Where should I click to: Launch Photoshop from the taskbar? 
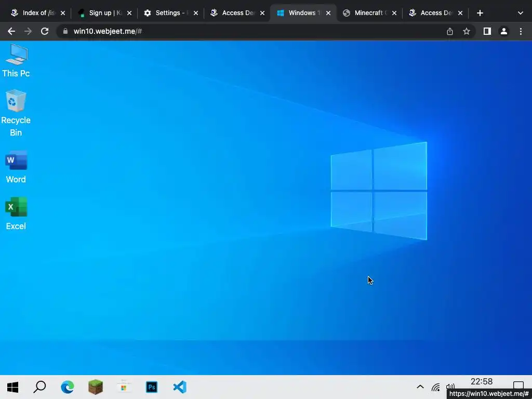[152, 387]
